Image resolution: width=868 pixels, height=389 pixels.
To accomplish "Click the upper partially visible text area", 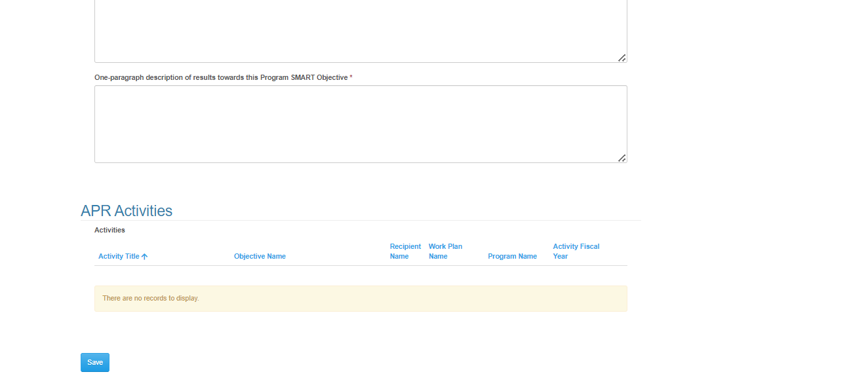I will pyautogui.click(x=361, y=31).
